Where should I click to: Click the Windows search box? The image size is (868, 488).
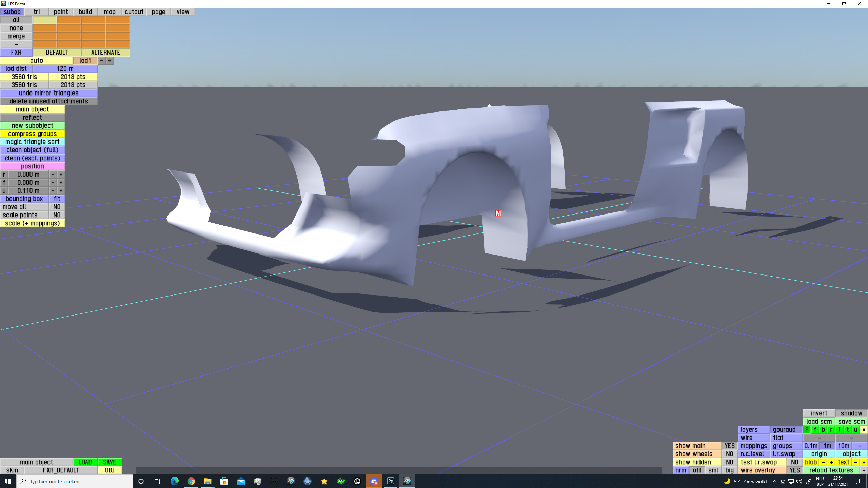click(75, 481)
